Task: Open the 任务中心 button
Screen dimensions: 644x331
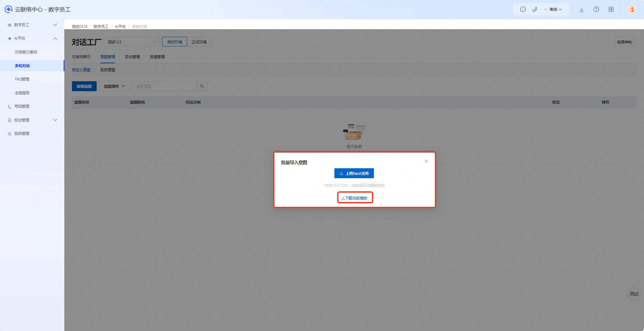Action: [x=625, y=42]
